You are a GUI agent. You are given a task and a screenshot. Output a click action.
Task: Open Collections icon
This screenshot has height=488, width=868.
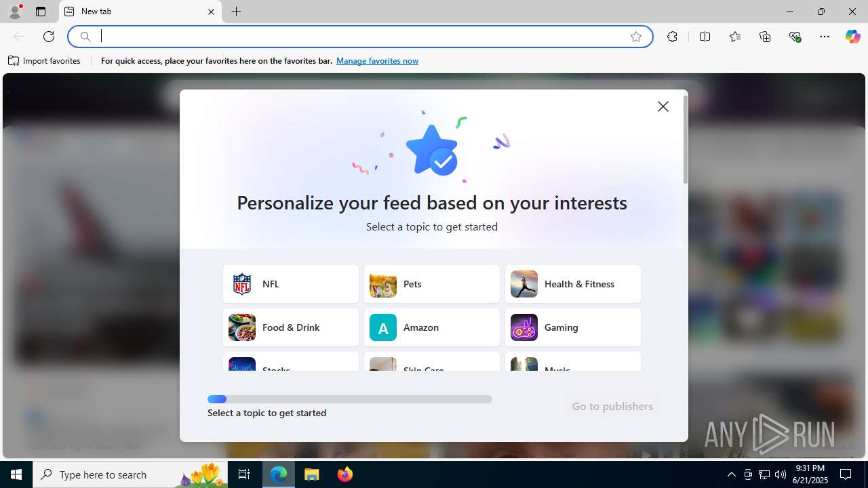click(765, 37)
